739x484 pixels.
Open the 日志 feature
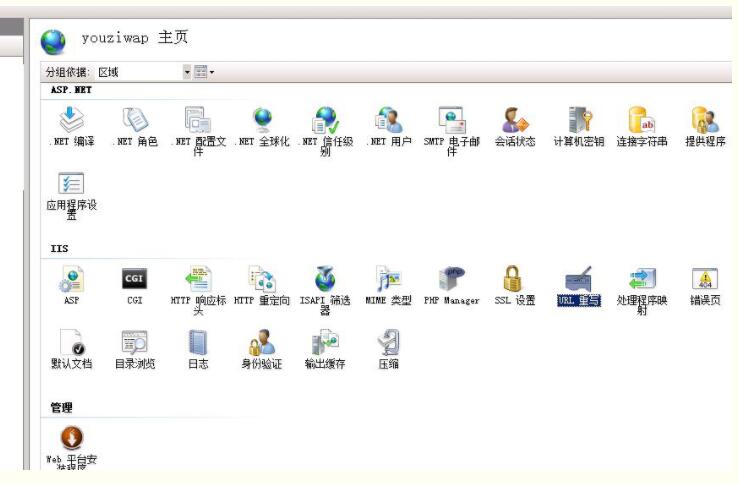click(198, 349)
